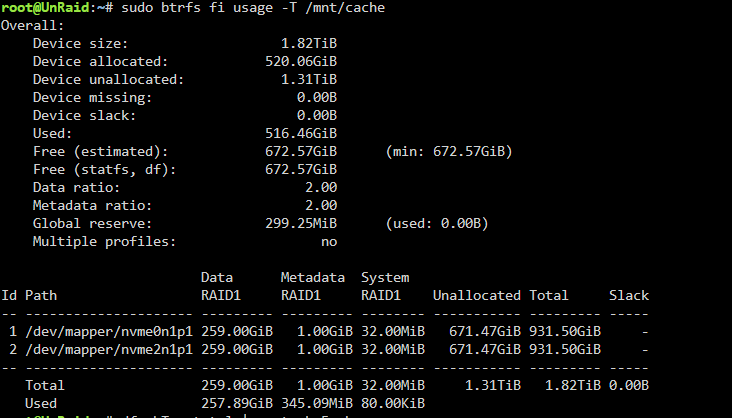The width and height of the screenshot is (732, 418).
Task: Select Used System value 80.00KiB
Action: (393, 404)
